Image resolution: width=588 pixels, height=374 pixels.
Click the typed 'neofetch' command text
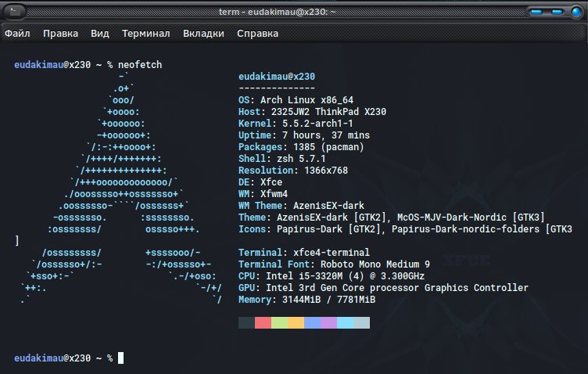[140, 64]
